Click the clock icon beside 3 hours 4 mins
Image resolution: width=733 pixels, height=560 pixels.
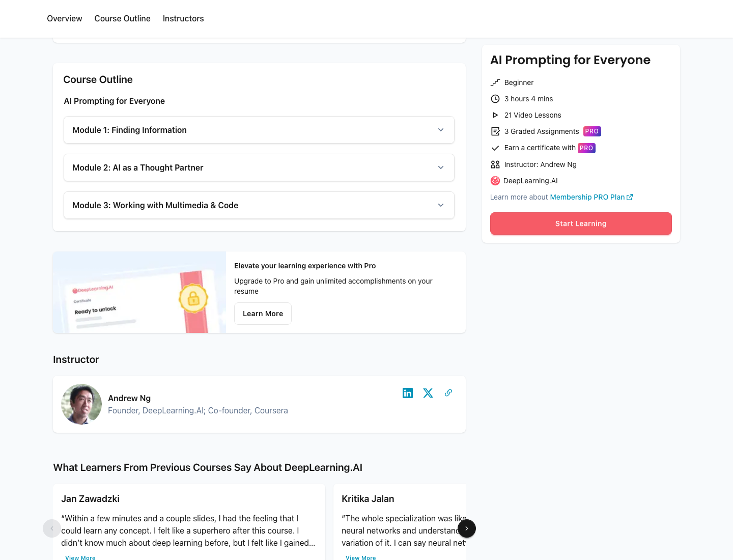tap(495, 99)
